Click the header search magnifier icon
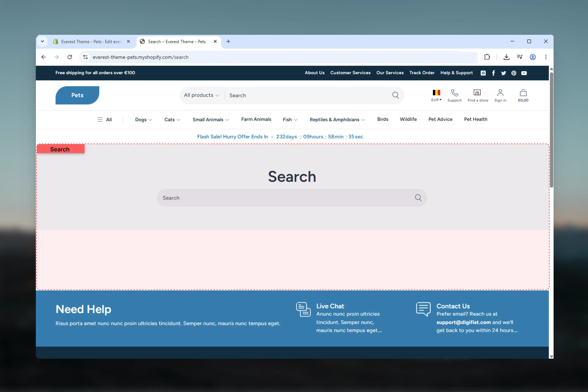Viewport: 588px width, 392px height. click(395, 95)
